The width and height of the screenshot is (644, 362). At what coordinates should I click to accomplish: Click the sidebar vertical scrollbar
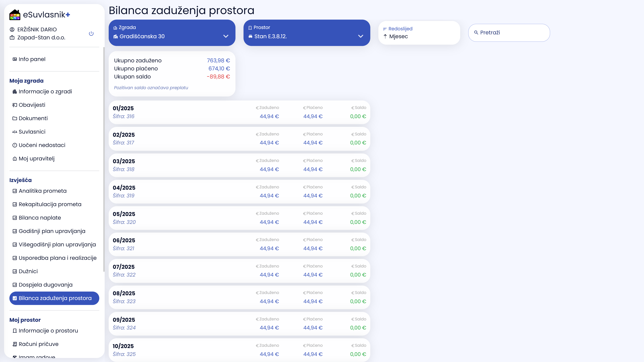tap(104, 159)
